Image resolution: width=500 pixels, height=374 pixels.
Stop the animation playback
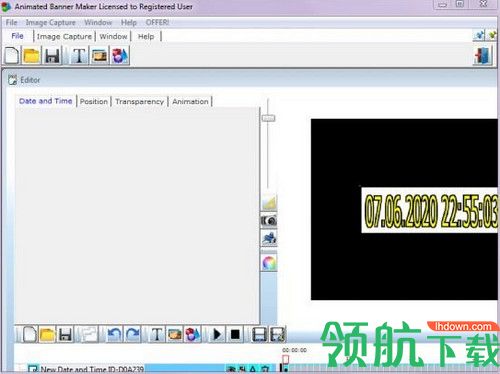[x=235, y=334]
